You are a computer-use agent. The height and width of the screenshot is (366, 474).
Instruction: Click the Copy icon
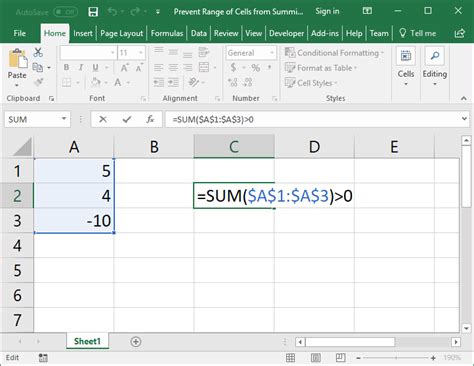point(38,67)
